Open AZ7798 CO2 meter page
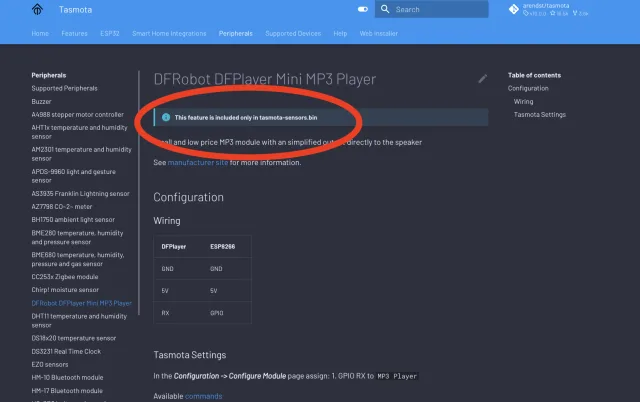 (62, 207)
